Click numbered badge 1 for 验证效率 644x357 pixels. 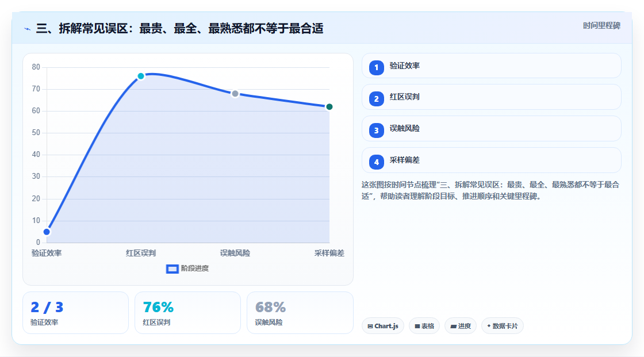click(376, 68)
